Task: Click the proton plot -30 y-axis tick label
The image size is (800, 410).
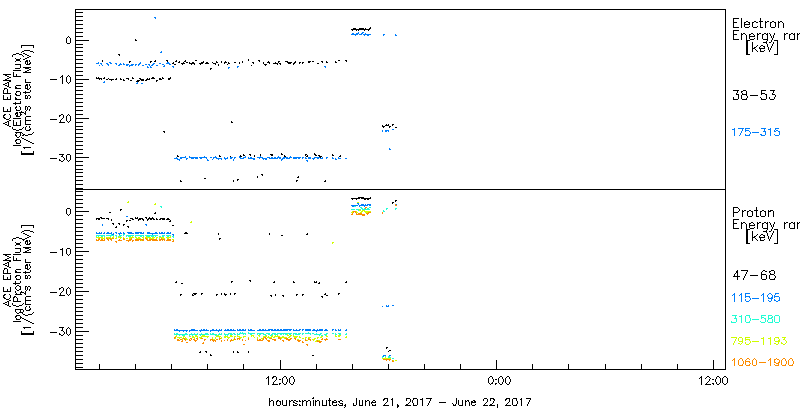Action: point(59,331)
